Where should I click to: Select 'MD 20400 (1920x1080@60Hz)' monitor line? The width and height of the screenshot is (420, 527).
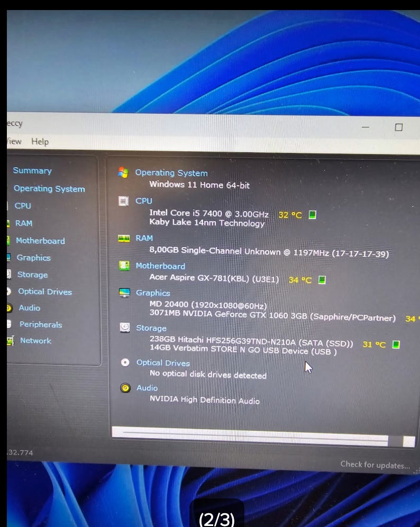[208, 305]
